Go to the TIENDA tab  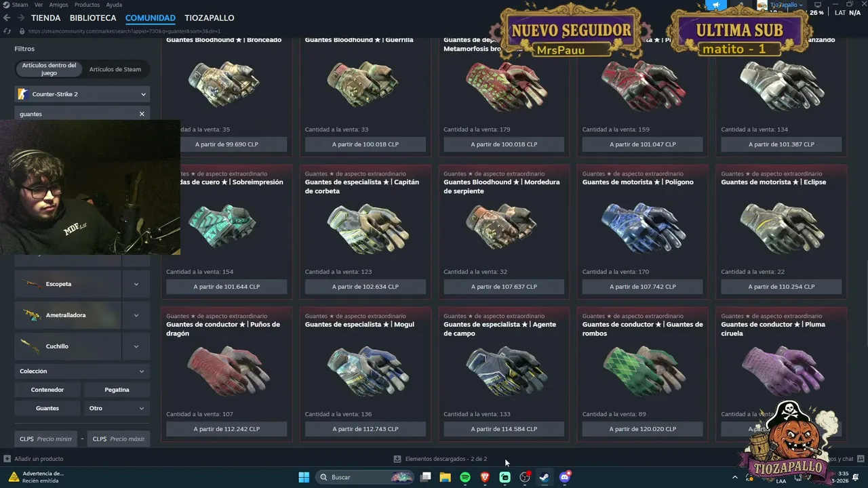[45, 18]
